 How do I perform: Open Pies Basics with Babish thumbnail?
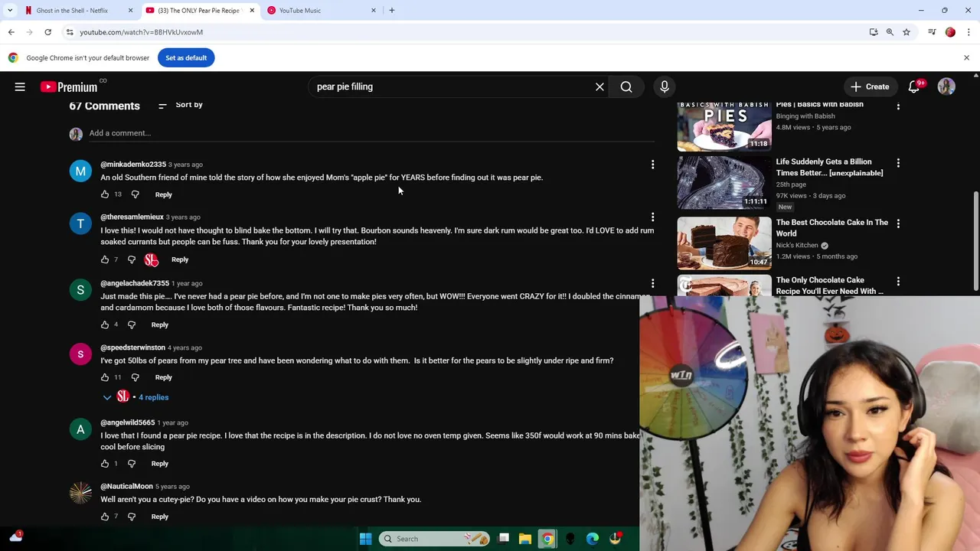point(724,126)
